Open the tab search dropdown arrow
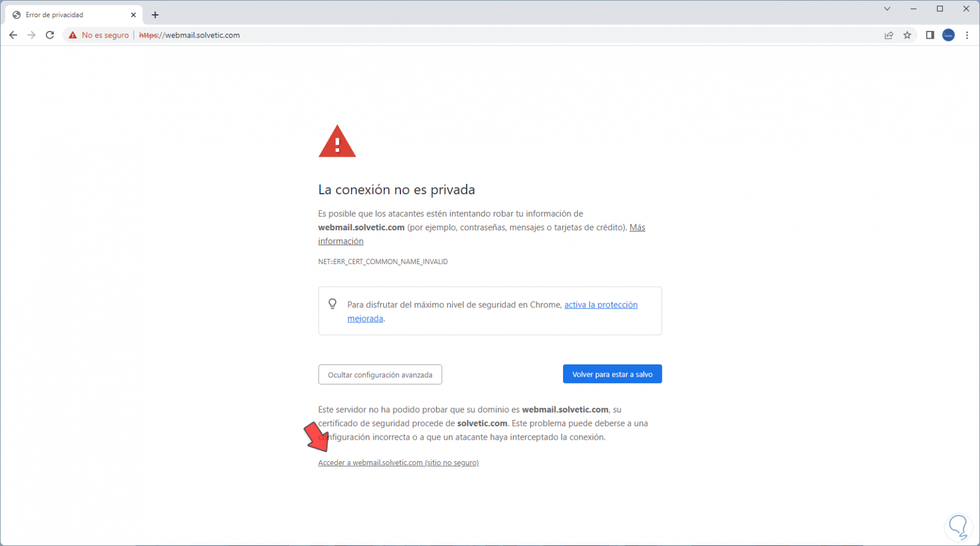 (887, 9)
